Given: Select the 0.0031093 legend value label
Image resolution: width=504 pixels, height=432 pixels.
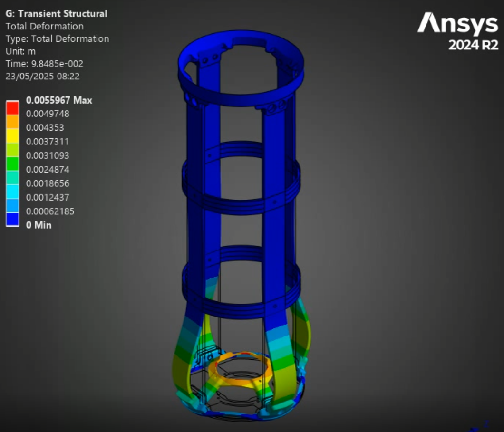Looking at the screenshot, I should coord(48,155).
